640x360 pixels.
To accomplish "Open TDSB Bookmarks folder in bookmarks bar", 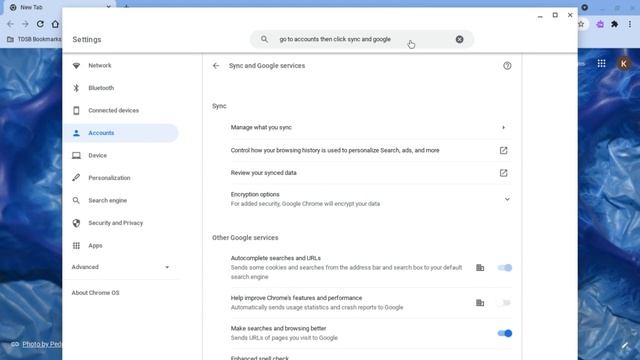I will point(34,39).
